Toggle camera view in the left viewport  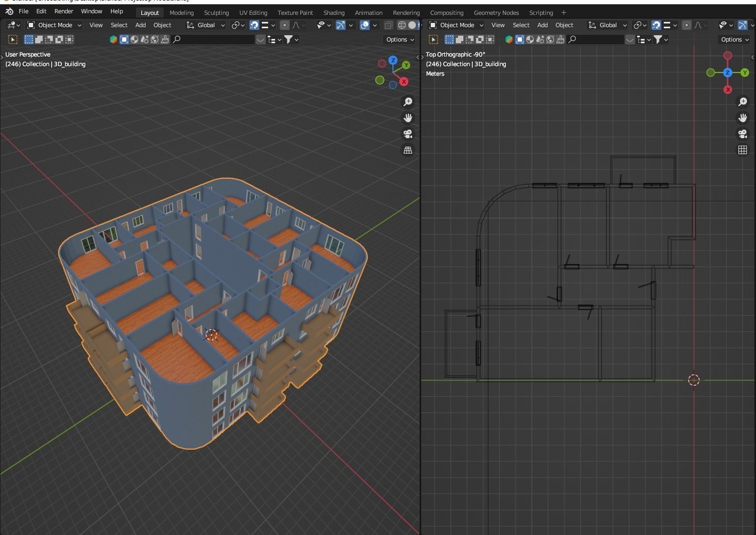pos(408,134)
